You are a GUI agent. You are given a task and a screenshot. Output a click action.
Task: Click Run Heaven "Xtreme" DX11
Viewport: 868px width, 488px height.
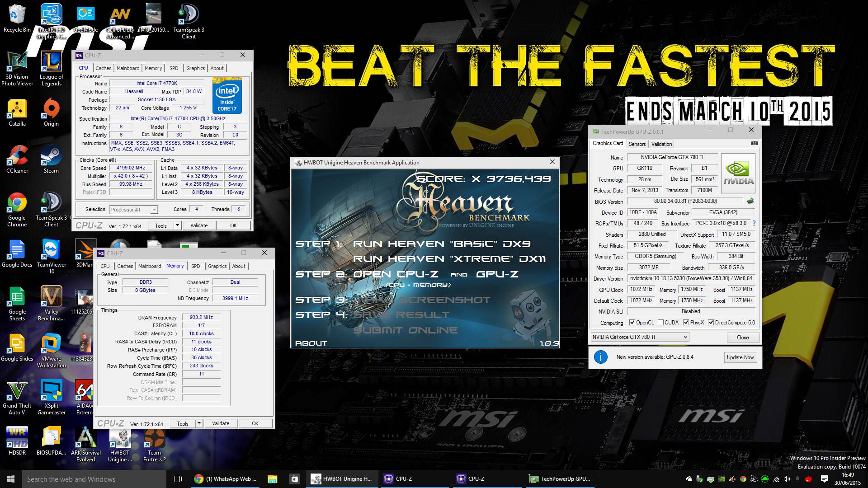[x=449, y=259]
